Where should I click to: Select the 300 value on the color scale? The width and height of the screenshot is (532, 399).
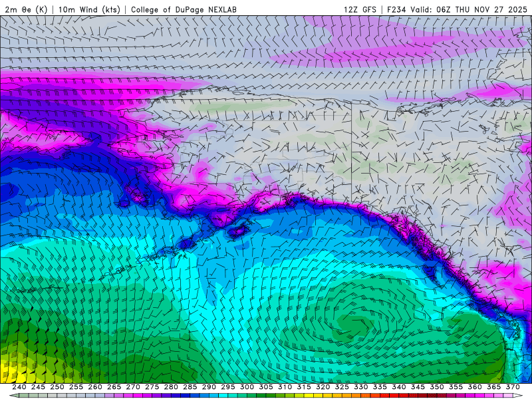247,387
